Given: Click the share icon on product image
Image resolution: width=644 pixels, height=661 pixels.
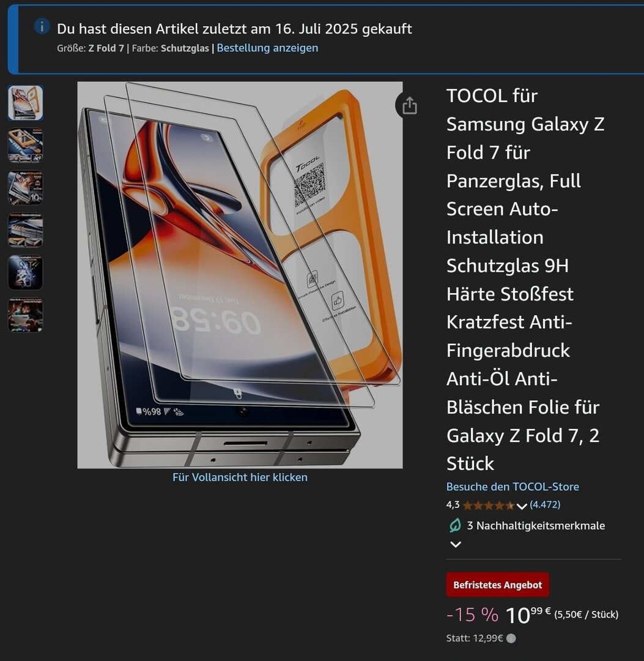Looking at the screenshot, I should 409,105.
